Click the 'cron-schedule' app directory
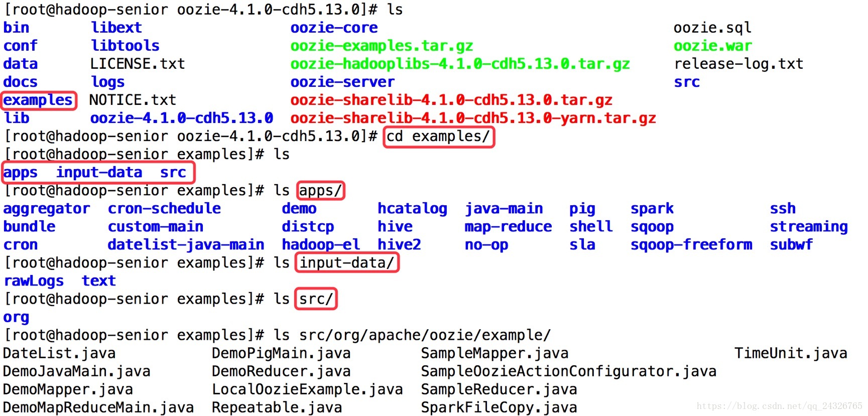The image size is (868, 416). [164, 208]
